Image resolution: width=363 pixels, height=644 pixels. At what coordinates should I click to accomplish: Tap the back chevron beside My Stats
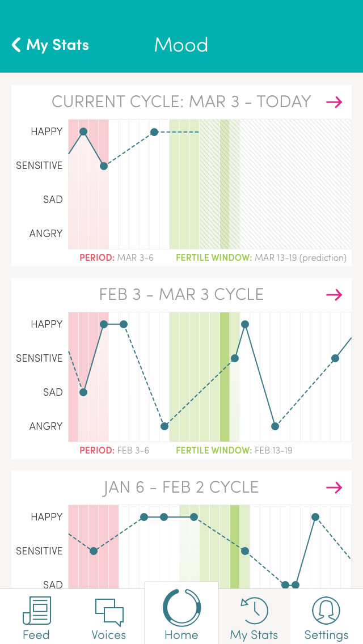16,45
